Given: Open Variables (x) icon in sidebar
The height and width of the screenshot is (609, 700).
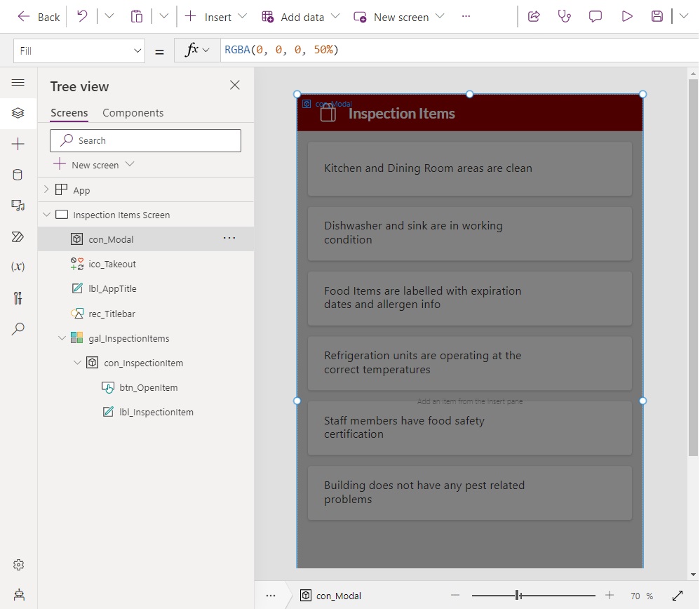Looking at the screenshot, I should point(18,267).
